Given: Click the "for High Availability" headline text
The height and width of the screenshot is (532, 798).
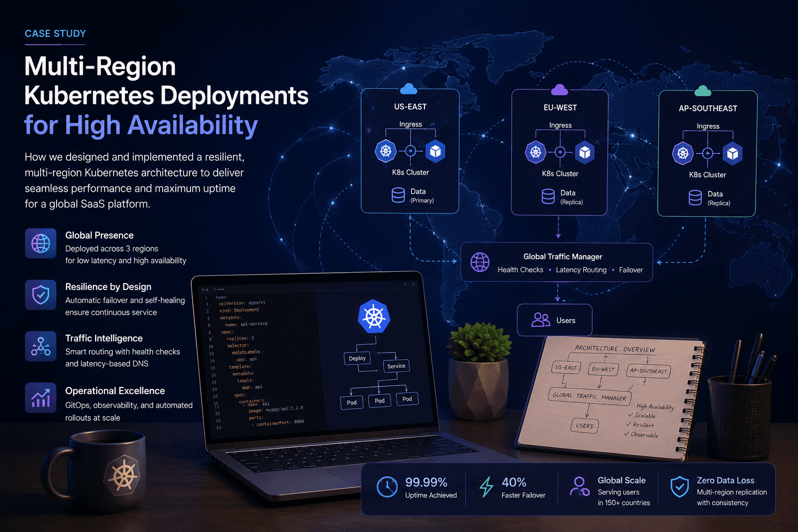Looking at the screenshot, I should (x=141, y=125).
